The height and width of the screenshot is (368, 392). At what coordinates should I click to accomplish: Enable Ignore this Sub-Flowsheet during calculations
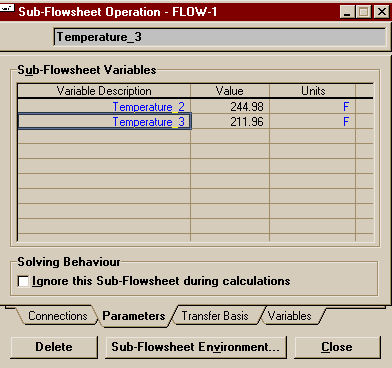tap(23, 281)
